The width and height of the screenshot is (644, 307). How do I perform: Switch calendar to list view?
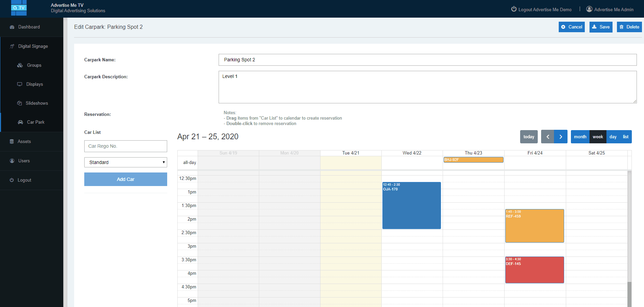[625, 137]
